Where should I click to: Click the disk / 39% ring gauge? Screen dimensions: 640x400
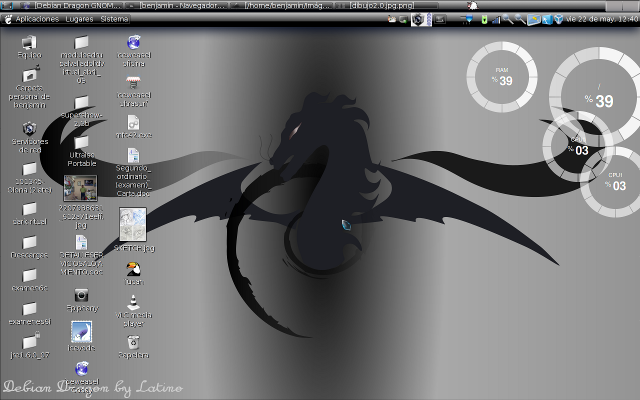click(x=598, y=96)
